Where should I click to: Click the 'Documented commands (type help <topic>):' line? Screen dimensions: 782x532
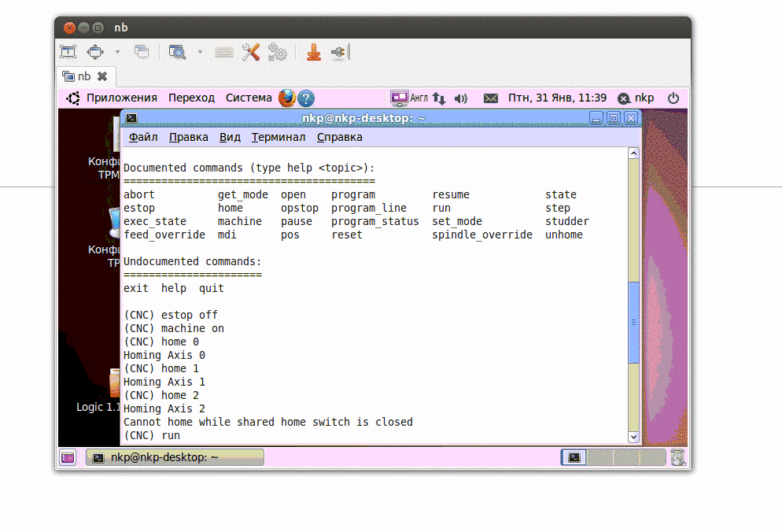click(x=249, y=168)
